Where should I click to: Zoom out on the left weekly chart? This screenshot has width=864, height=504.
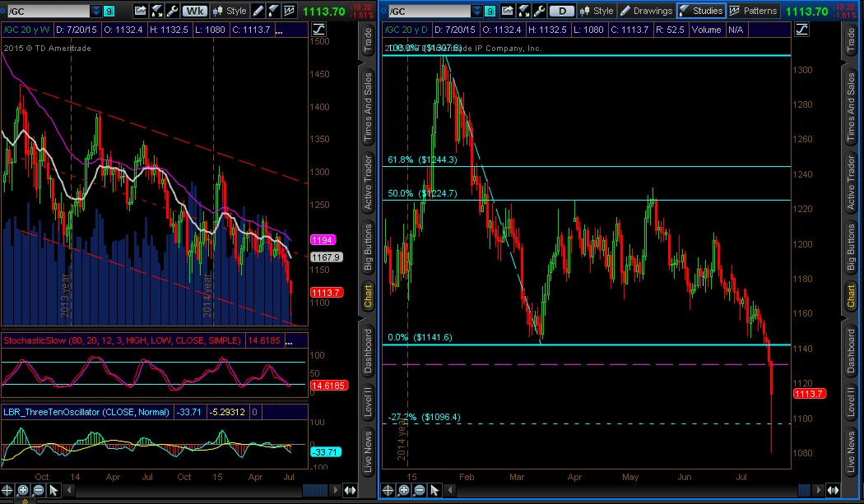(38, 490)
